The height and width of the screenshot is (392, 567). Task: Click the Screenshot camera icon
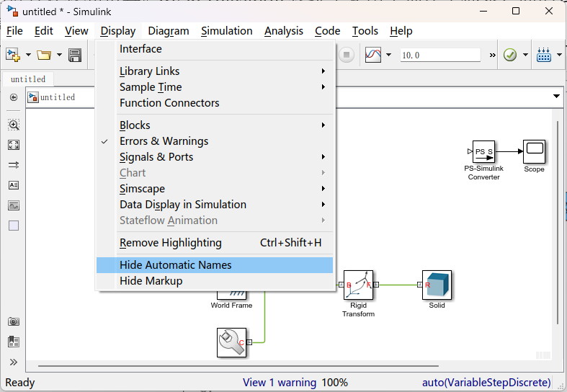tap(14, 321)
